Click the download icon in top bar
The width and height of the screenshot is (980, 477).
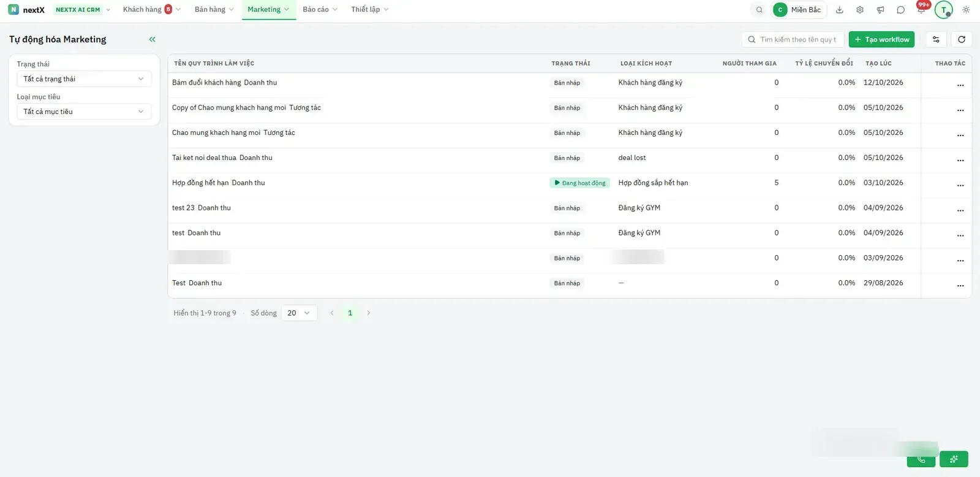[840, 10]
